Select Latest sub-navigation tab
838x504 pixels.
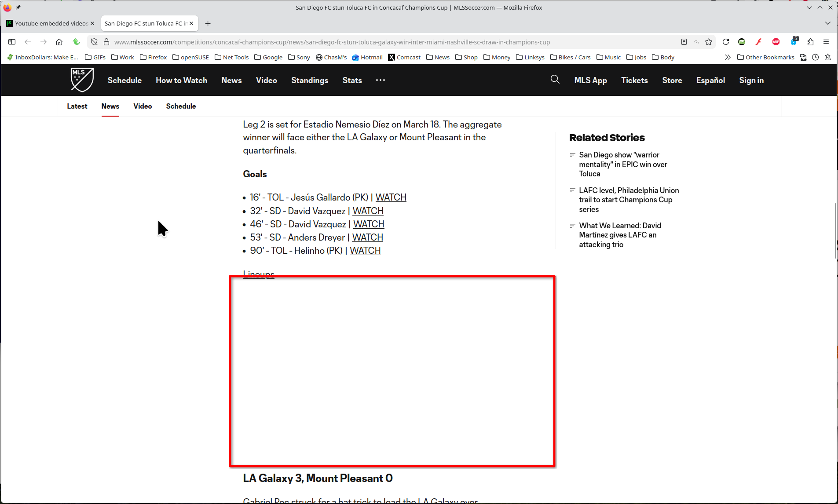(77, 106)
